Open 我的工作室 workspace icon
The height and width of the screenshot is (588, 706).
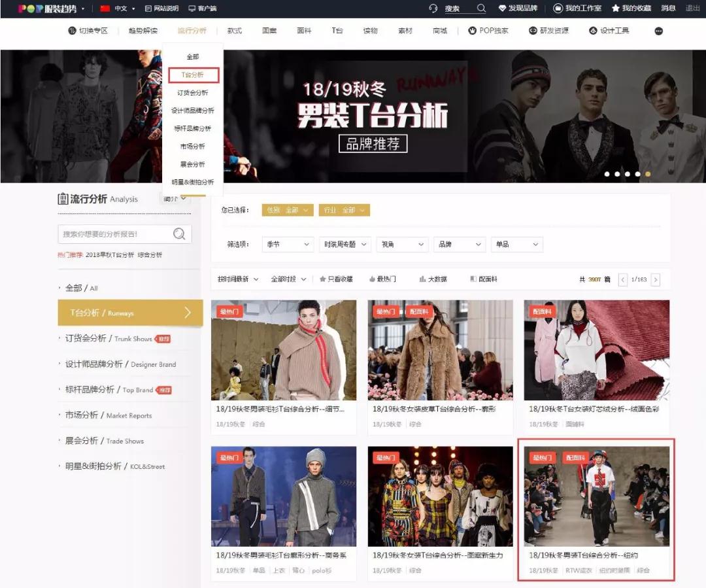pos(558,8)
